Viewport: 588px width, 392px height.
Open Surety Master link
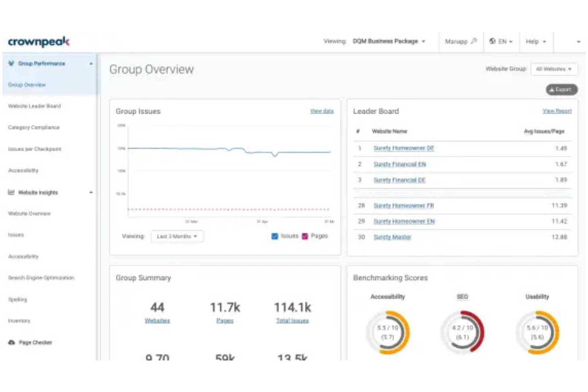[392, 237]
